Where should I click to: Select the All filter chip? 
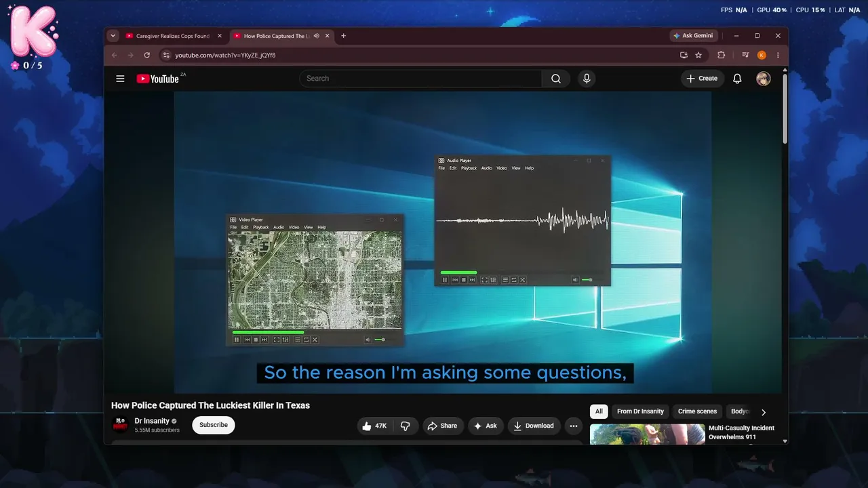point(599,411)
